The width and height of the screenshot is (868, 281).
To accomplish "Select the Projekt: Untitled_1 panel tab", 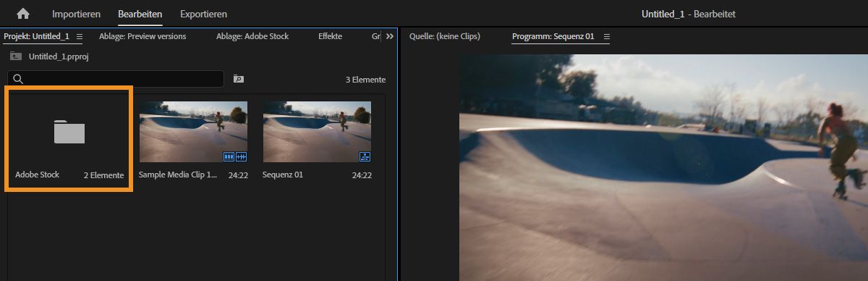I will [36, 36].
